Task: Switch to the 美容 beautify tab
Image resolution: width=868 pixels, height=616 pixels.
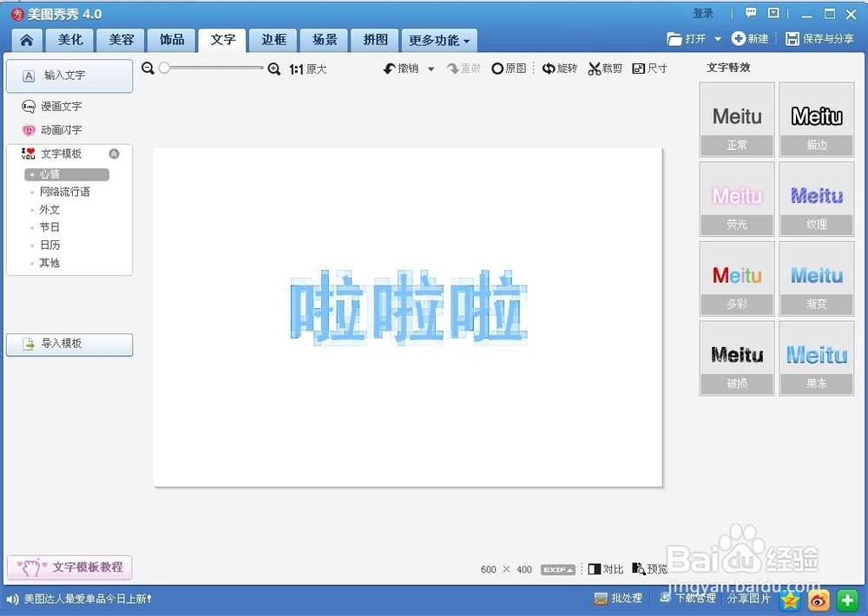Action: [120, 40]
